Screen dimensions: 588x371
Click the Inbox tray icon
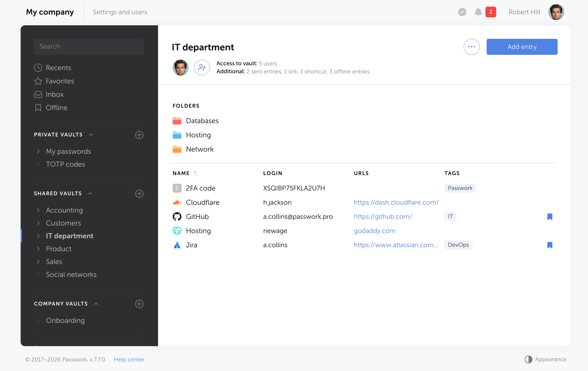pyautogui.click(x=38, y=94)
